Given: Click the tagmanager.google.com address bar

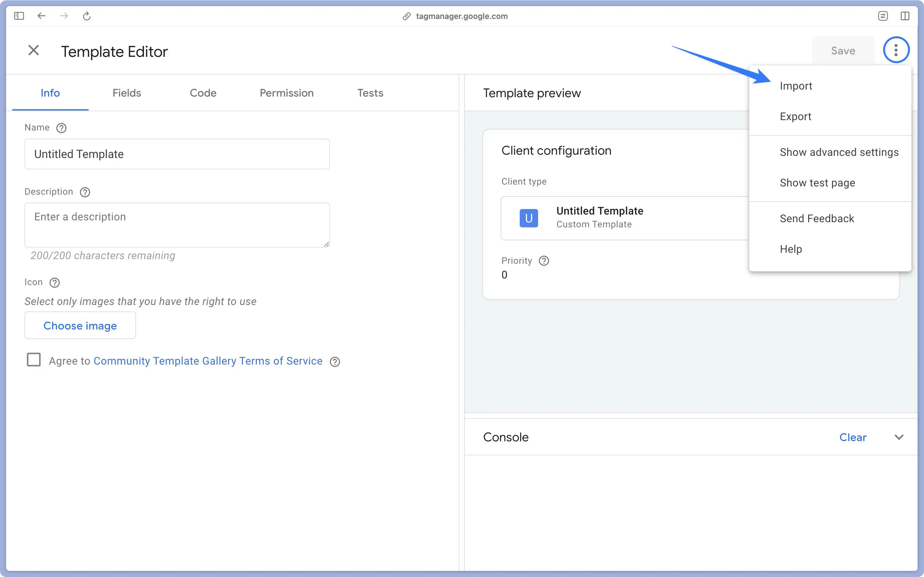Looking at the screenshot, I should [462, 16].
